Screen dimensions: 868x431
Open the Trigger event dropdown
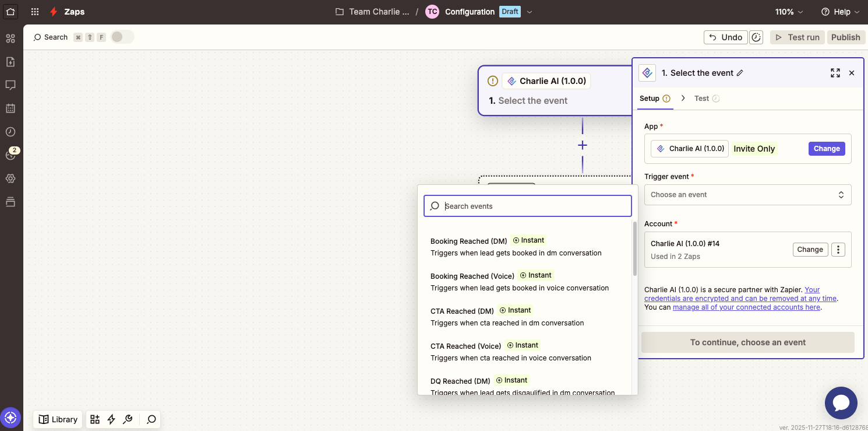(x=748, y=195)
